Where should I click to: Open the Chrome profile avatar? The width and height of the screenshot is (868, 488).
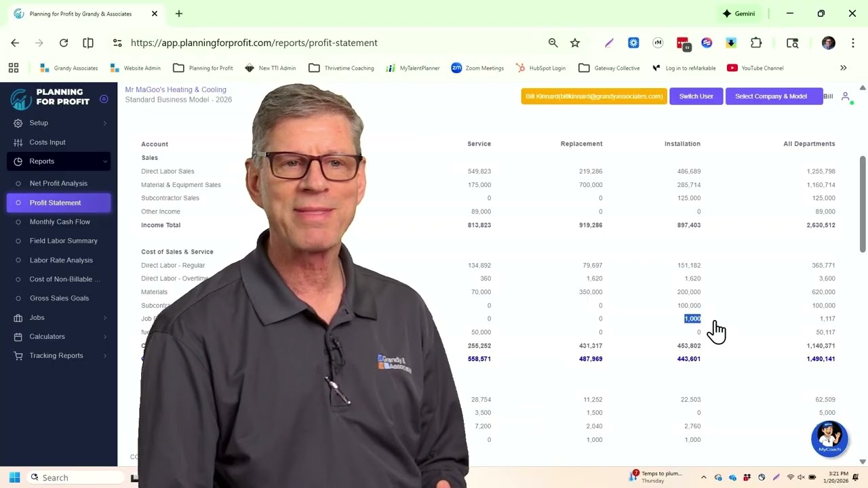point(828,43)
